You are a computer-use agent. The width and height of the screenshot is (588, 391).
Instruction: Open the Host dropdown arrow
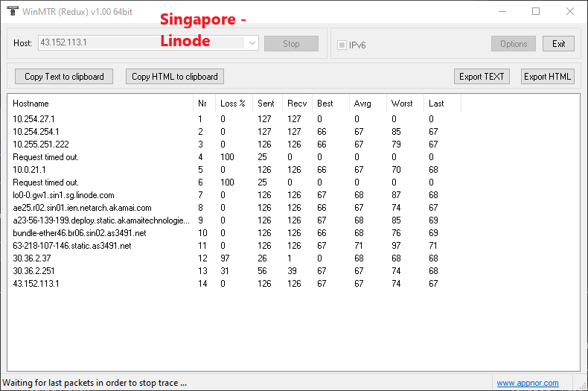coord(252,43)
